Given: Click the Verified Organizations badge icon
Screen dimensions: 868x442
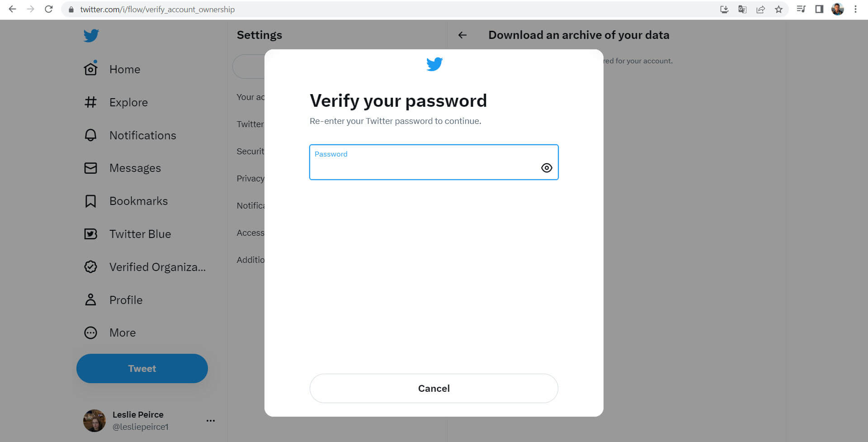Looking at the screenshot, I should point(90,266).
